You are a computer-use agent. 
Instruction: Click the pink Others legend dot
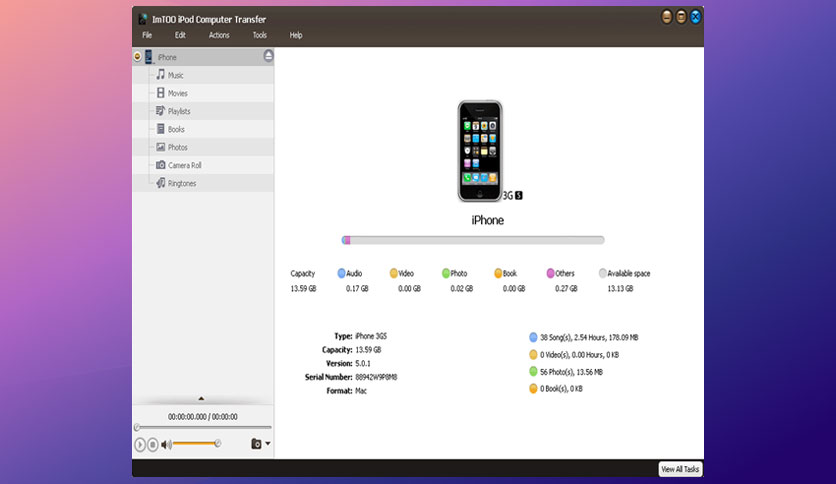tap(550, 273)
